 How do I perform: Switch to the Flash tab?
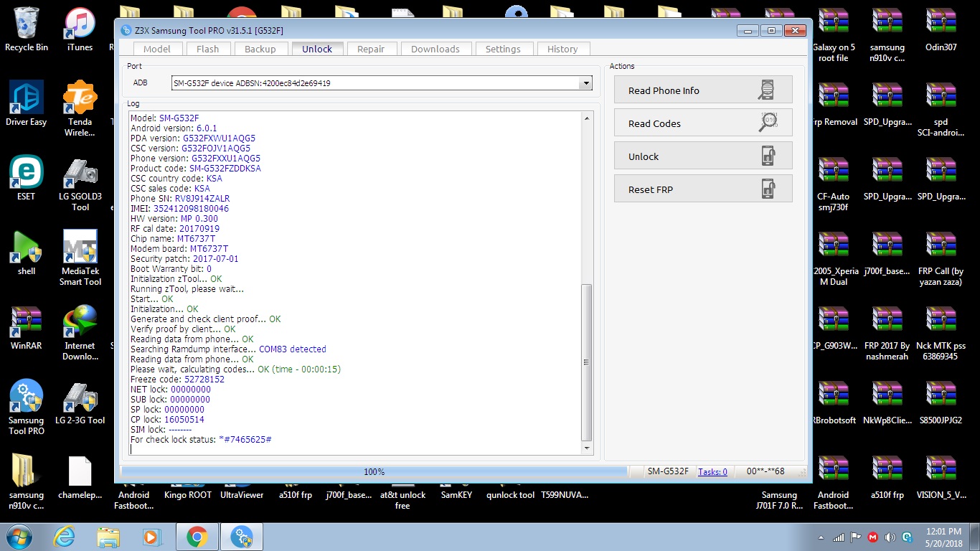(x=208, y=49)
